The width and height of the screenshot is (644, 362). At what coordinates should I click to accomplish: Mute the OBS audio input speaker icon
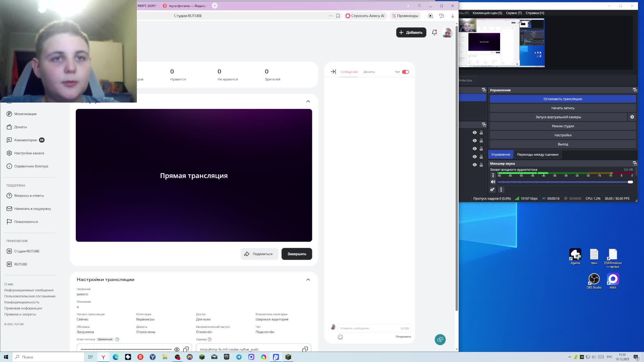coord(493,182)
